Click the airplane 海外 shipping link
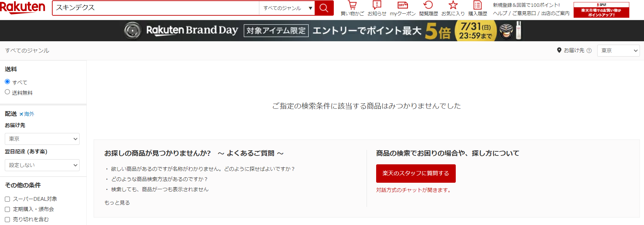The width and height of the screenshot is (644, 225). pos(27,114)
